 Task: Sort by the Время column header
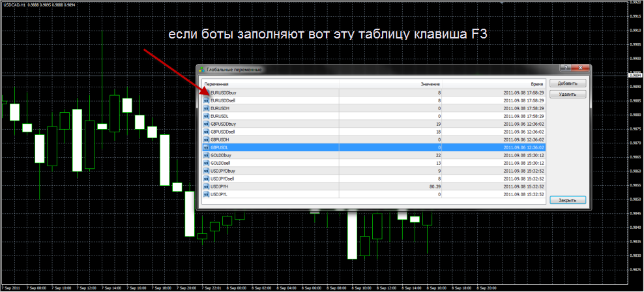[x=537, y=83]
